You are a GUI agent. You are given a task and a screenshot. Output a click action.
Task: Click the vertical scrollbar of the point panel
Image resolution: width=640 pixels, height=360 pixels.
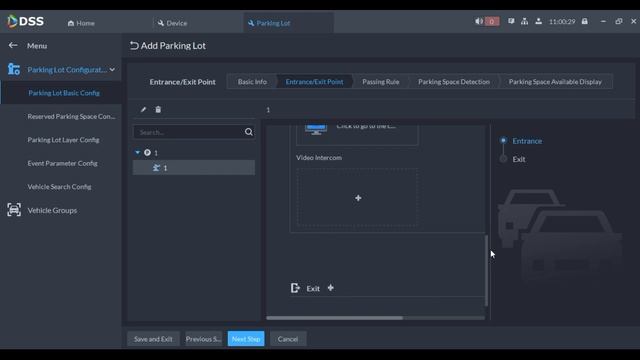pos(486,270)
